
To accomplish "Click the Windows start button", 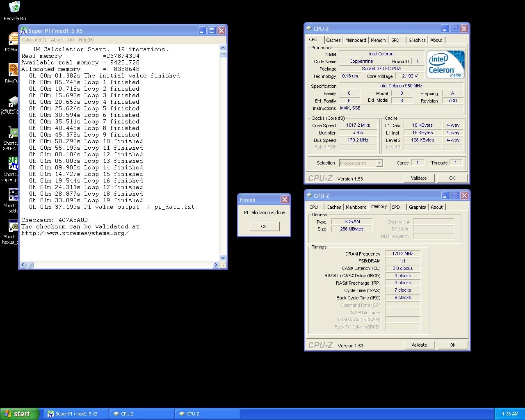I will coord(20,414).
